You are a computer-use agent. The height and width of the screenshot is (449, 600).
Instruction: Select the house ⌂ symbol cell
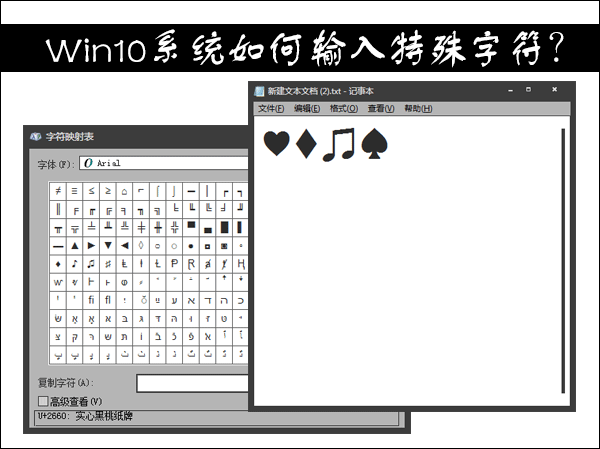124,191
